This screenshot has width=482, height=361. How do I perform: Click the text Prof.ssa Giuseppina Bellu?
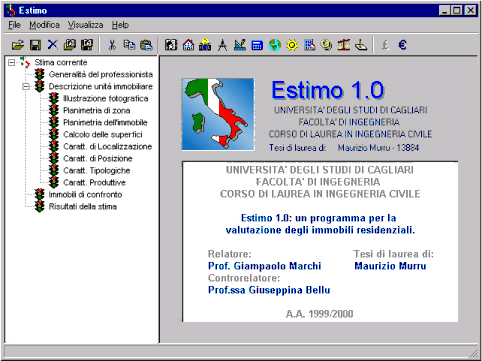pos(269,290)
